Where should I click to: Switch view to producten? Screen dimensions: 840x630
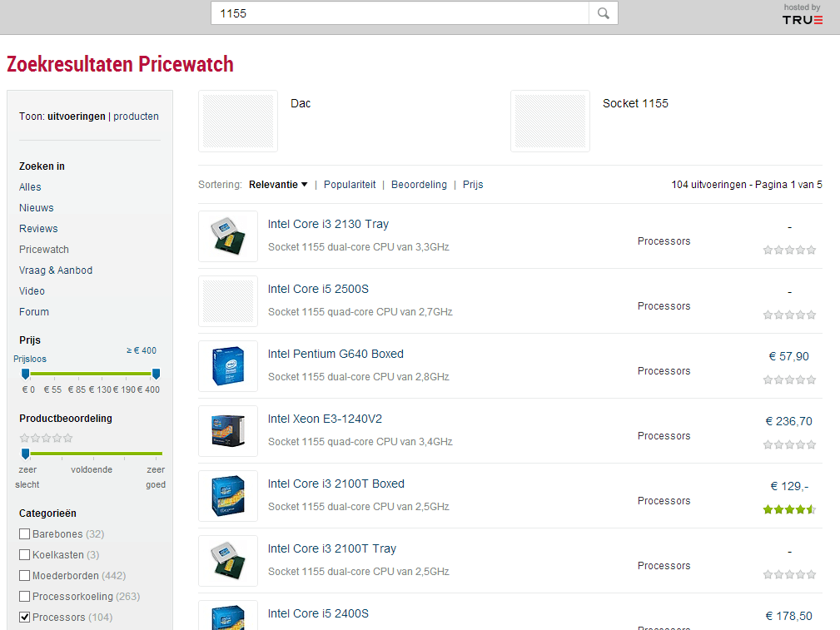136,117
